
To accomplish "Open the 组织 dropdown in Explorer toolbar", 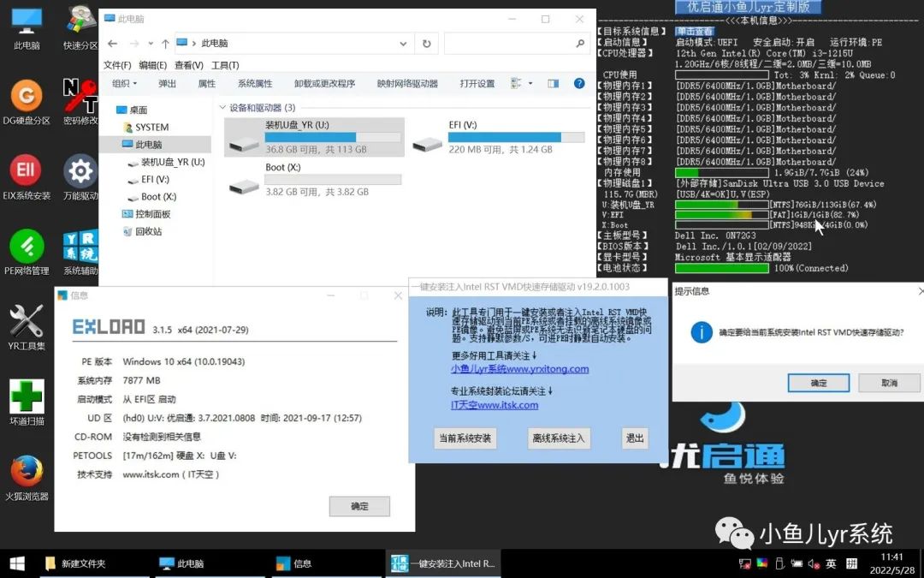I will click(124, 84).
